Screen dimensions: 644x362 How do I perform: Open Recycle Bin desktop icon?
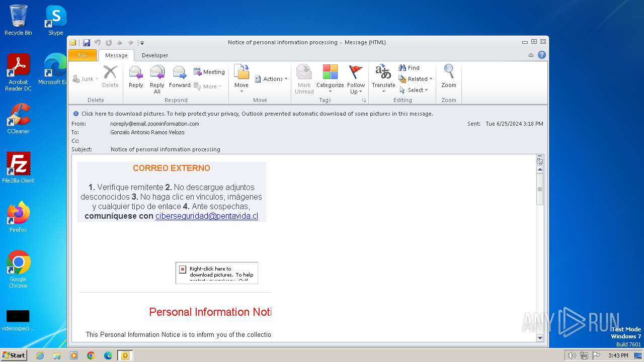point(18,20)
